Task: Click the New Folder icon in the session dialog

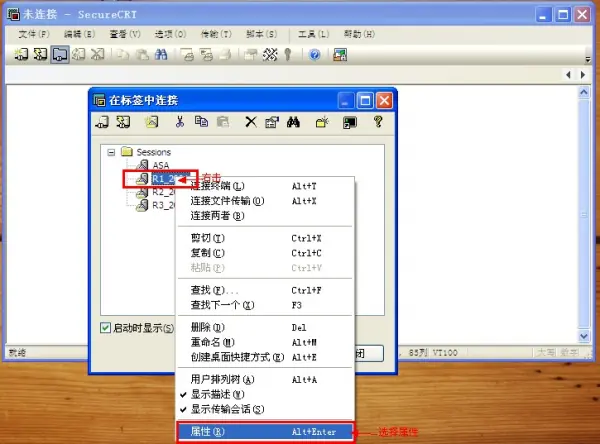Action: (322, 122)
